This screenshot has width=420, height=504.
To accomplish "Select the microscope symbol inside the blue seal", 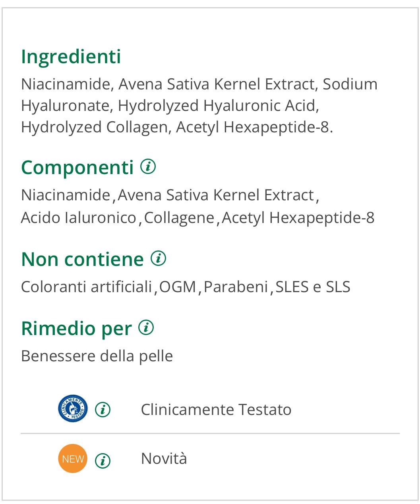I will point(72,409).
